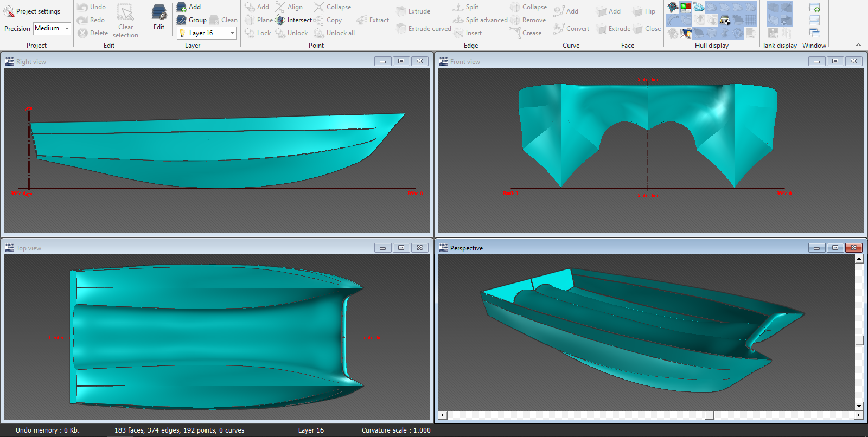Activate the Top view window title
Viewport: 868px width, 437px height.
coord(28,248)
